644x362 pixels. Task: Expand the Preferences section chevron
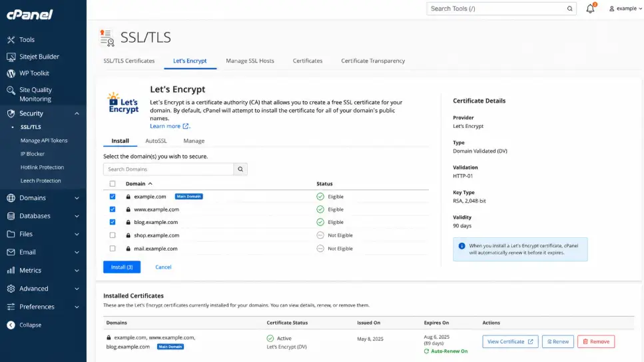click(x=77, y=307)
